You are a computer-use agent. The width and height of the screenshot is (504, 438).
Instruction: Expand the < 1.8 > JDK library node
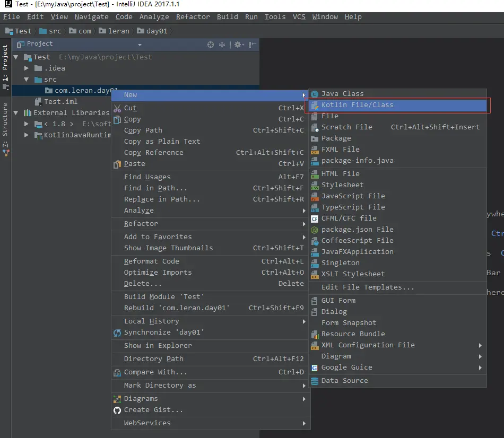(27, 124)
